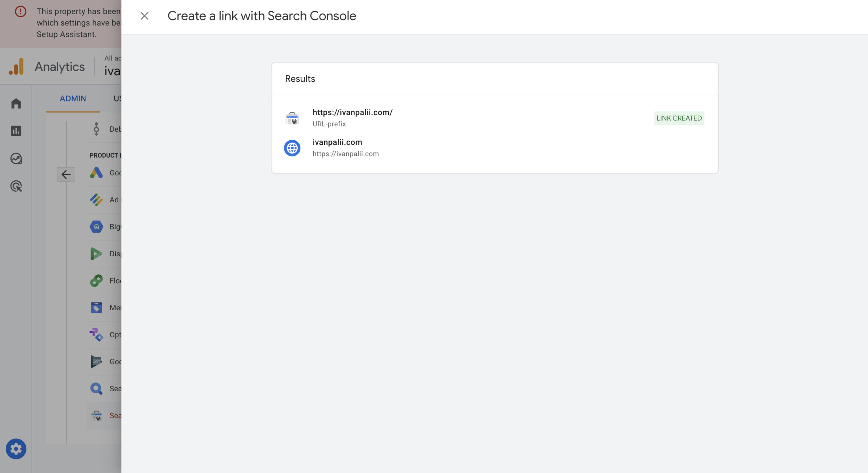Viewport: 868px width, 473px height.
Task: Open the Explore icon in the sidebar
Action: [x=16, y=159]
